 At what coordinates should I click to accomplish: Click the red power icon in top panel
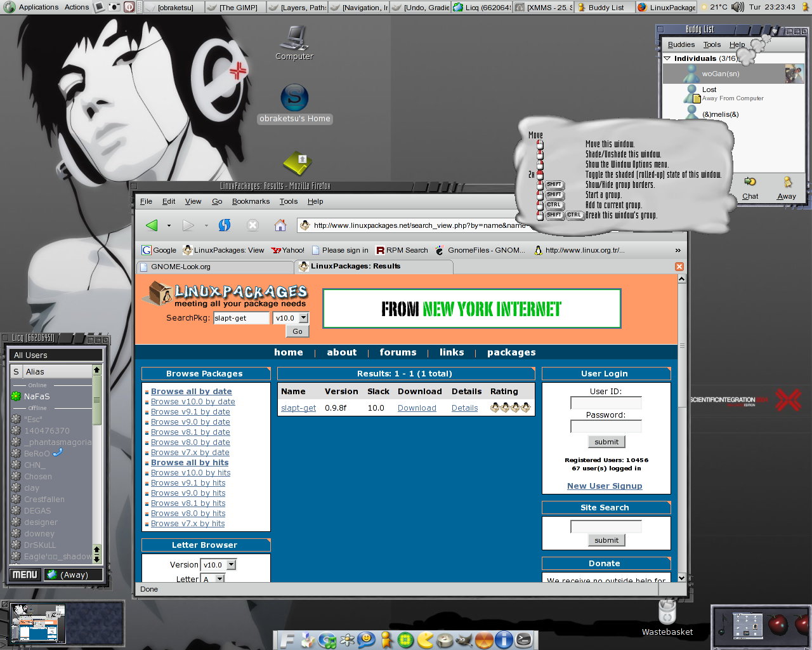[129, 7]
